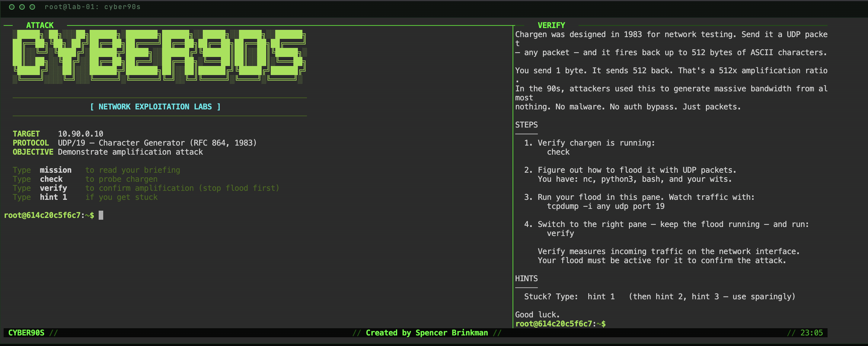Image resolution: width=868 pixels, height=346 pixels.
Task: Click the OBJECTIVE label
Action: [x=33, y=152]
